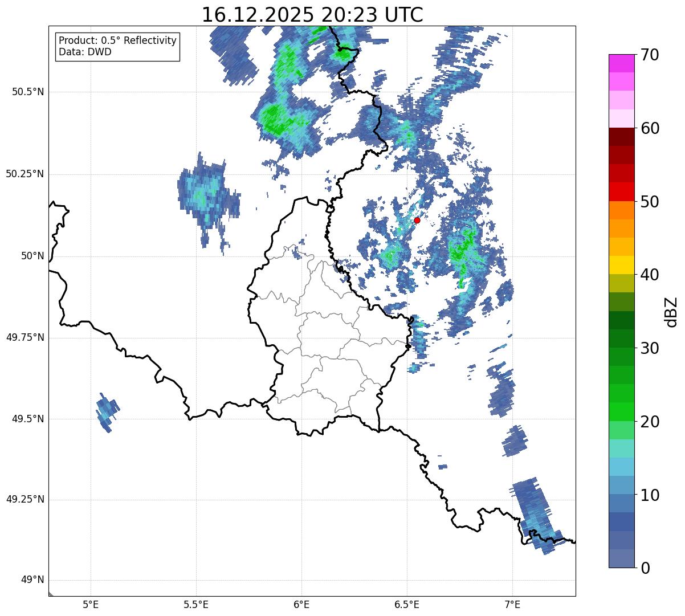Click the 49.25°N latitude label
Screen dimensions: 685x616
[x=25, y=500]
